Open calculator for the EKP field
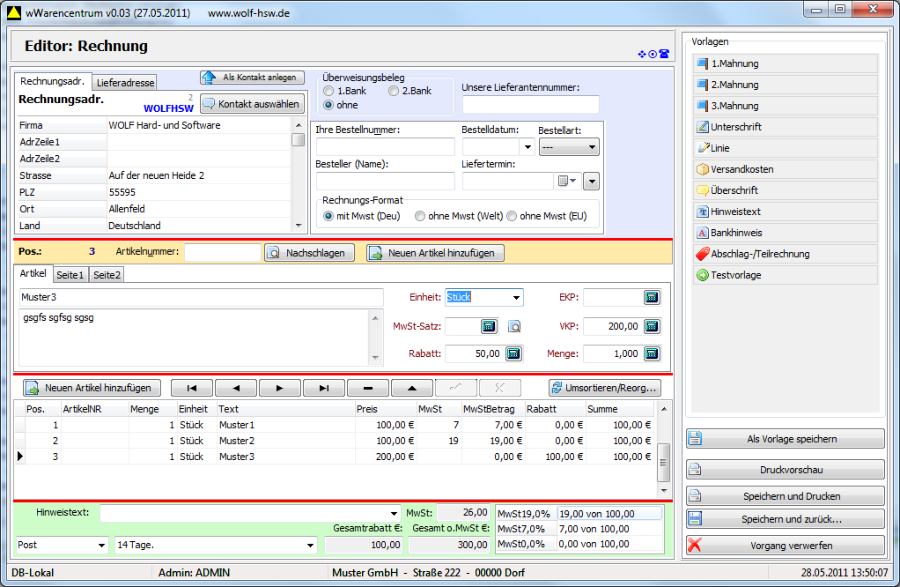 pos(652,297)
